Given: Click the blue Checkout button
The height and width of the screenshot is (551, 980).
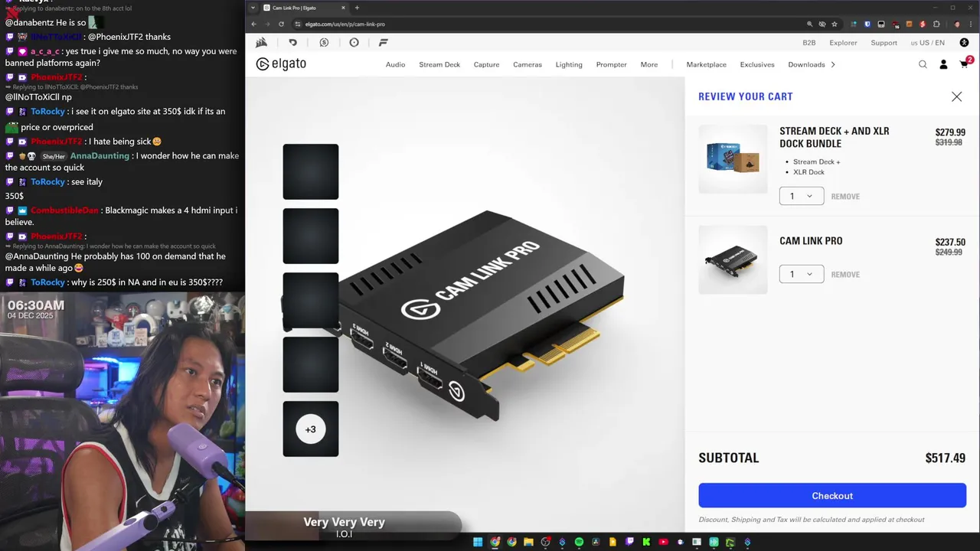Looking at the screenshot, I should [x=832, y=495].
